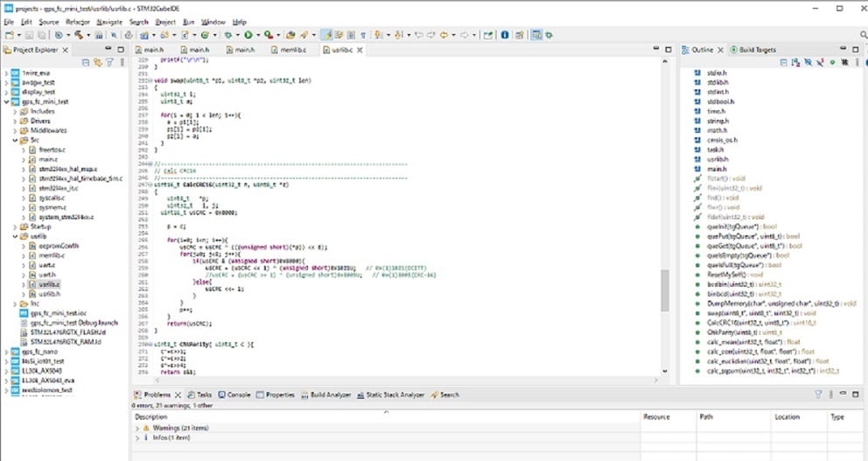
Task: Click forward navigation arrow in toolbar
Action: (x=465, y=35)
